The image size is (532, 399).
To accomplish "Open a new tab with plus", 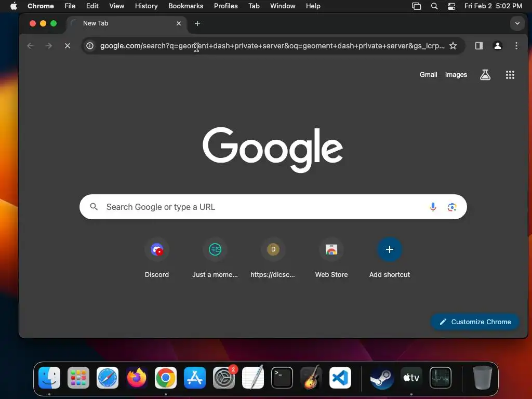I will [x=197, y=23].
